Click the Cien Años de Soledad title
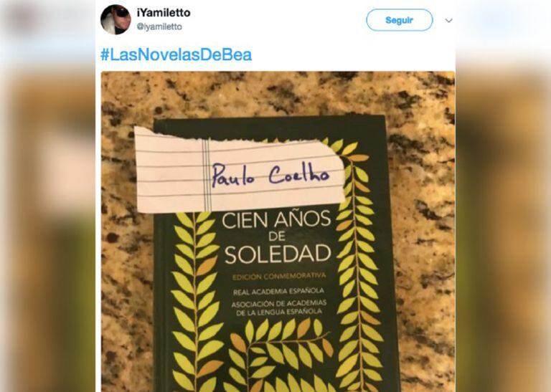The height and width of the screenshot is (392, 551). tap(277, 237)
